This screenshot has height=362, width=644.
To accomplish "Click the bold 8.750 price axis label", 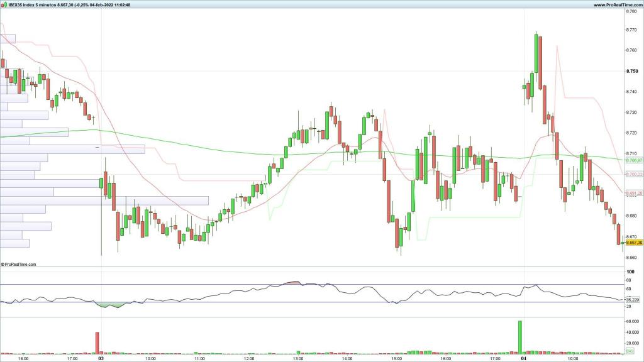I will (x=633, y=71).
